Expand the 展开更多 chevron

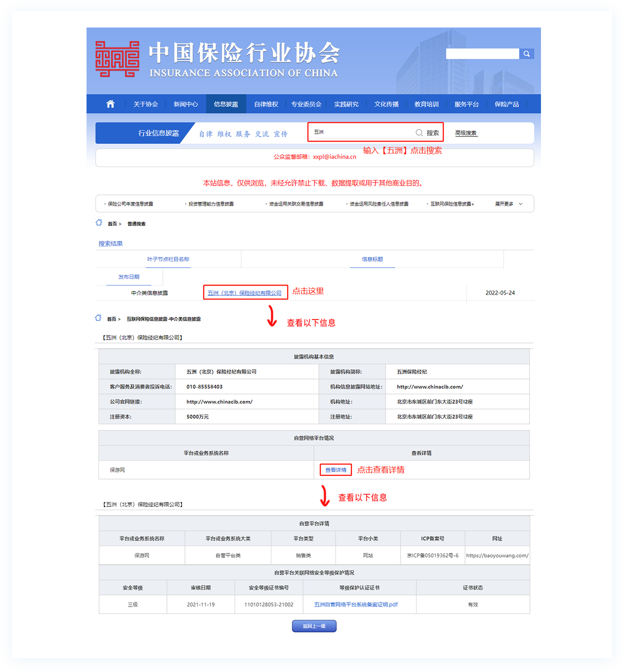[x=520, y=204]
